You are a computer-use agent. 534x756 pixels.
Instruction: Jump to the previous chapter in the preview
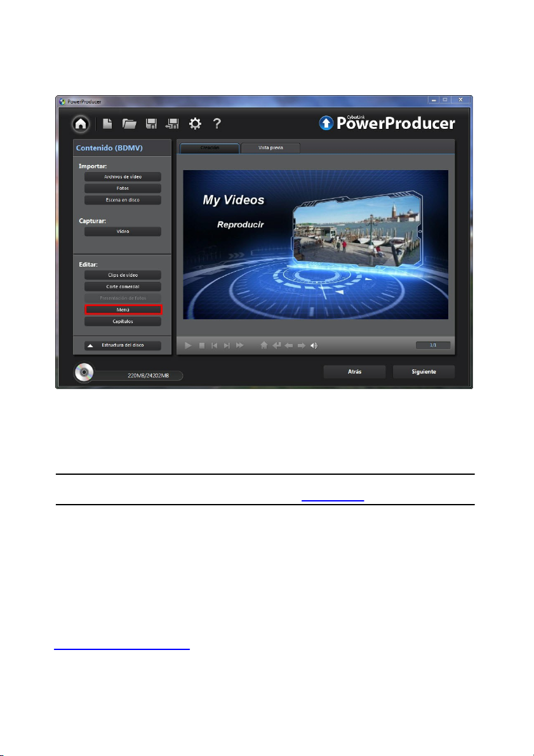(x=214, y=346)
